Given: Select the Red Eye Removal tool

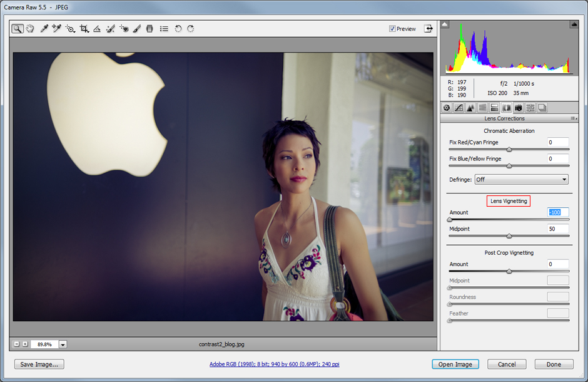Looking at the screenshot, I should click(x=124, y=29).
